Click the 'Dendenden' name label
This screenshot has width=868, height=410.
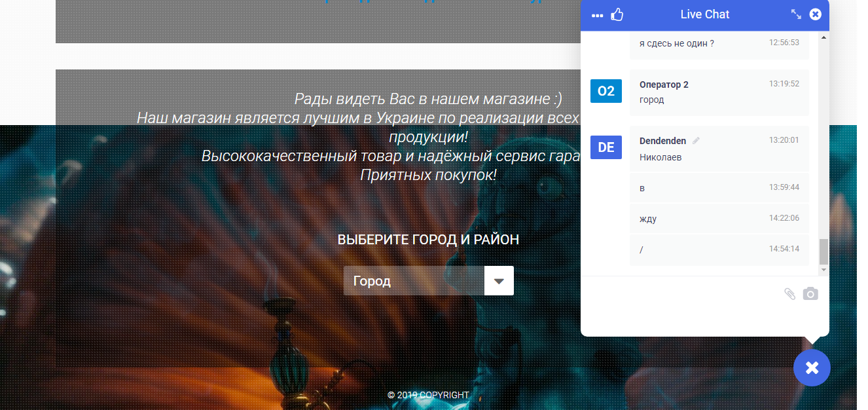662,141
